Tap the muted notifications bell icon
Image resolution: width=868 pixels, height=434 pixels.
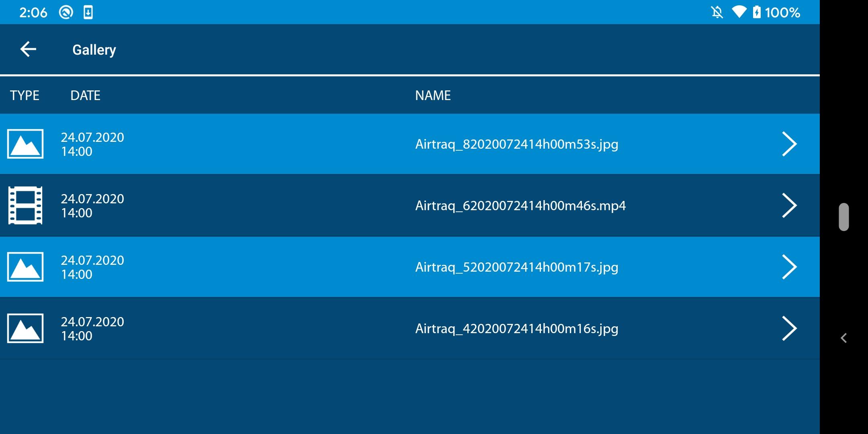tap(717, 12)
